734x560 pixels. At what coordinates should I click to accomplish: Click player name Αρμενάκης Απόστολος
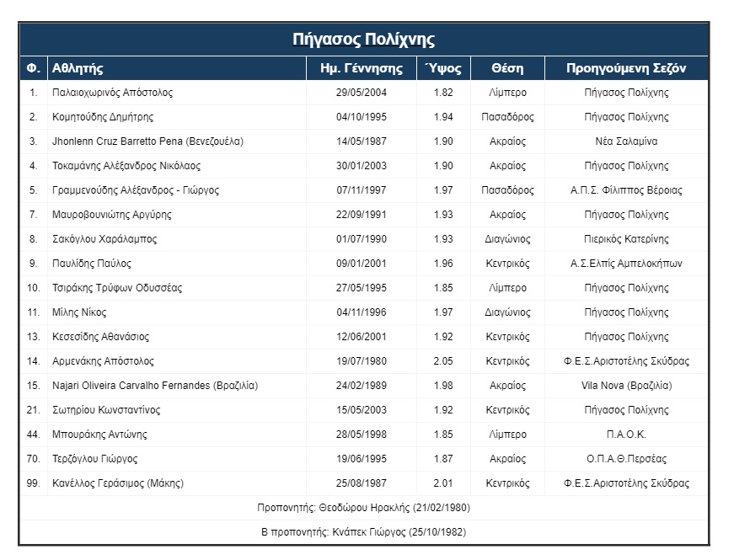pyautogui.click(x=103, y=361)
